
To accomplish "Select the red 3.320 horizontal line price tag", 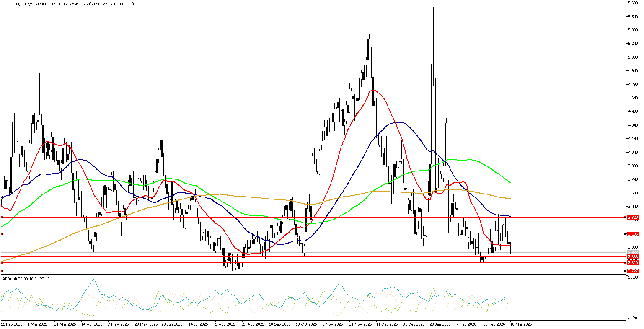I will [x=632, y=217].
